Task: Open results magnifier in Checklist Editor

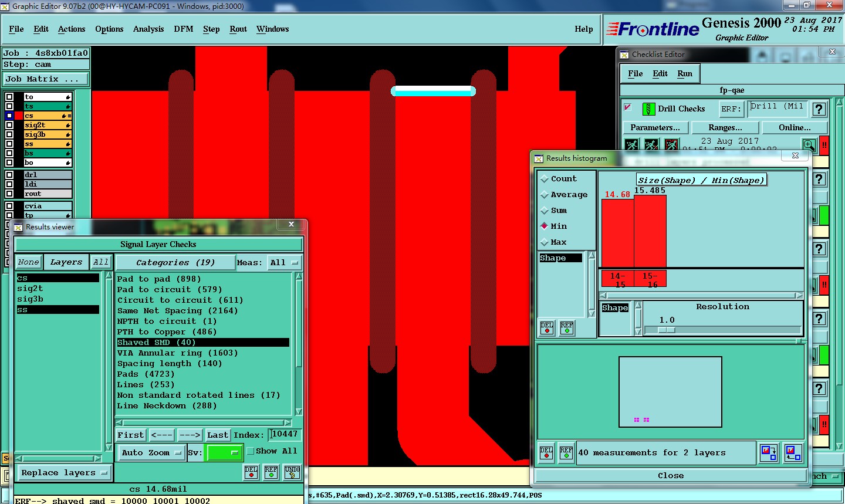Action: [x=809, y=144]
